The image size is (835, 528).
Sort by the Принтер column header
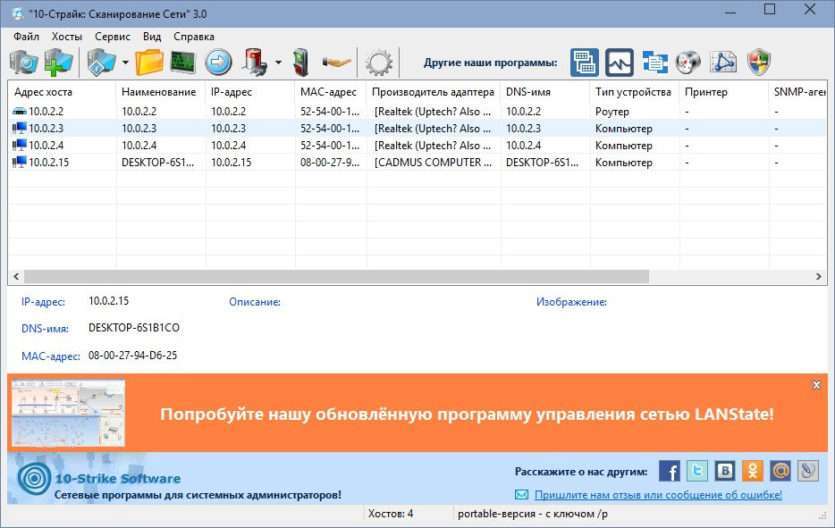coord(724,92)
